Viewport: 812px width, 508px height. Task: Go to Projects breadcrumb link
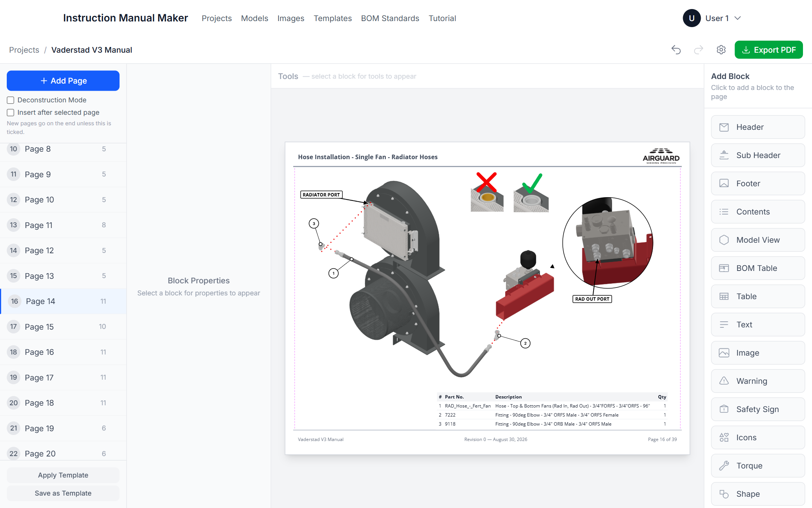(x=24, y=50)
